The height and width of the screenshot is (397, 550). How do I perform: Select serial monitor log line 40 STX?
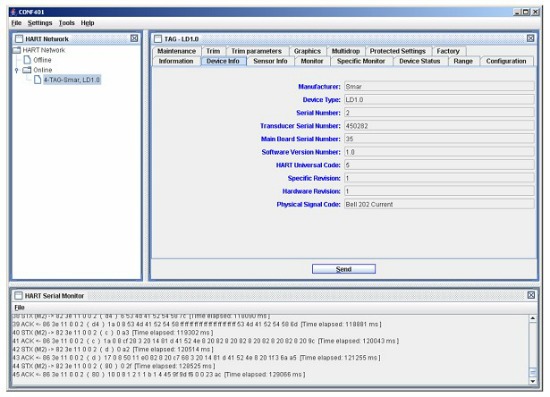click(x=113, y=332)
